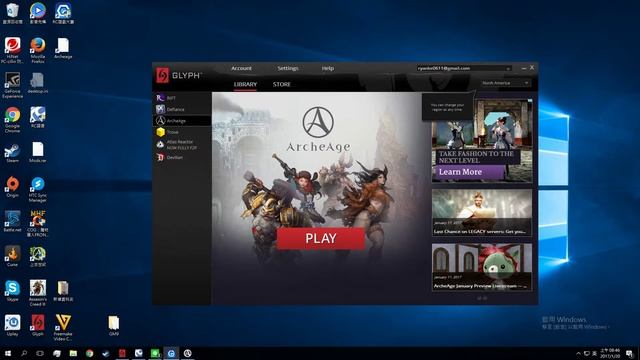Switch to the LIBRARY tab

pyautogui.click(x=245, y=84)
